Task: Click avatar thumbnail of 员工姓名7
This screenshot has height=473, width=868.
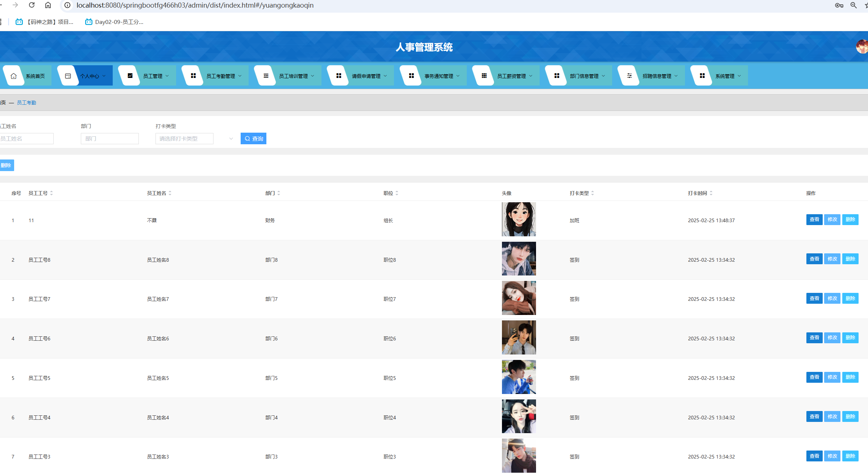Action: pos(519,298)
